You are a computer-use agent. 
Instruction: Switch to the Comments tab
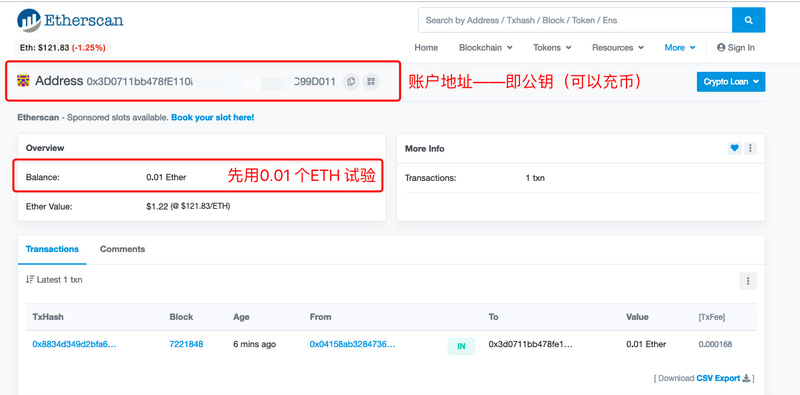click(x=122, y=249)
